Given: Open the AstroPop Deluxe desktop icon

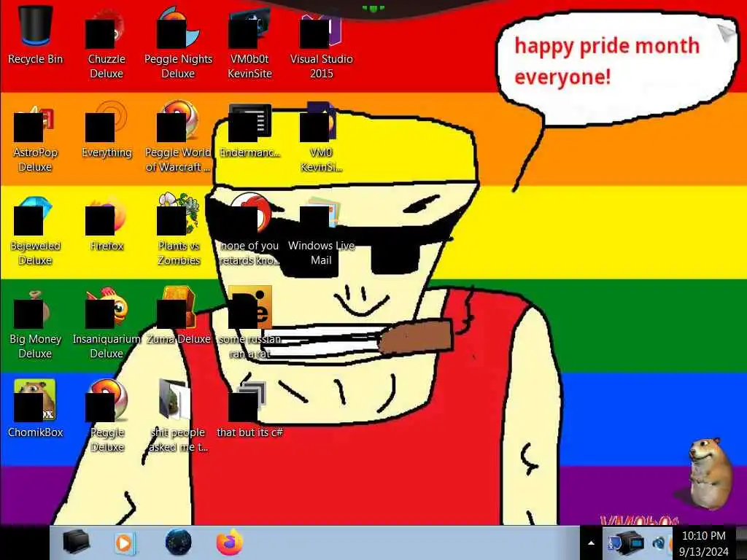Looking at the screenshot, I should [35, 138].
